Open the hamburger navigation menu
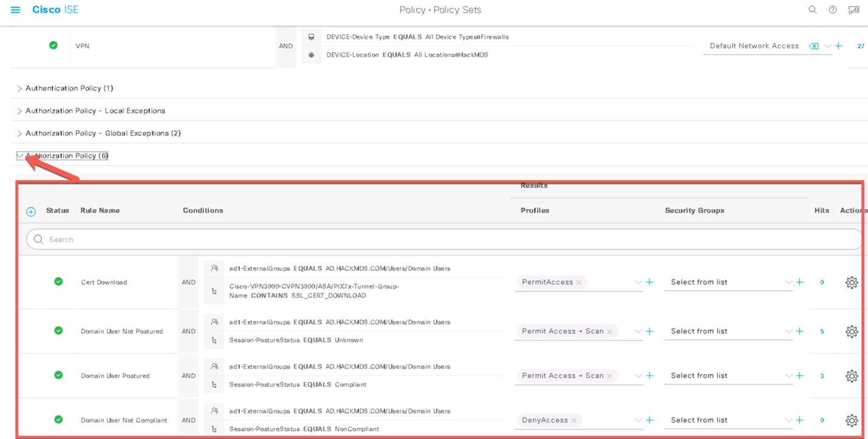The height and width of the screenshot is (439, 868). click(16, 10)
